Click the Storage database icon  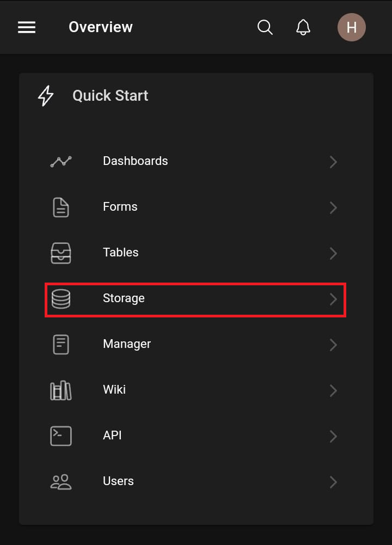click(x=61, y=299)
